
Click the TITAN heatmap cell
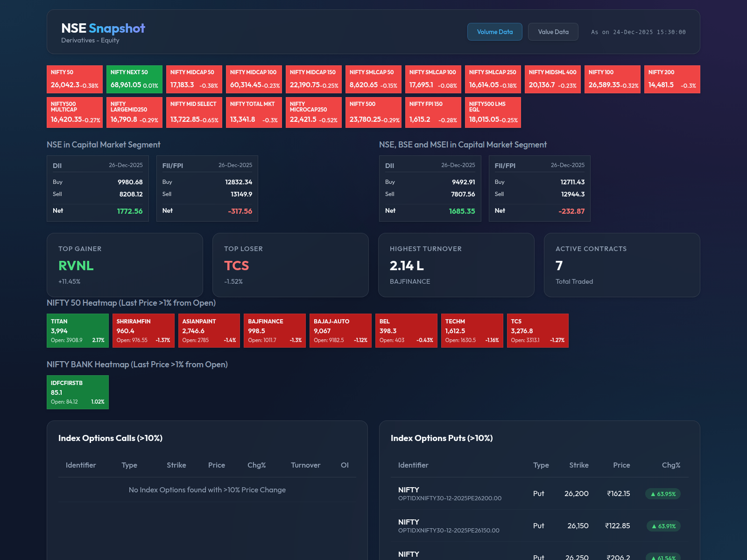click(x=78, y=330)
